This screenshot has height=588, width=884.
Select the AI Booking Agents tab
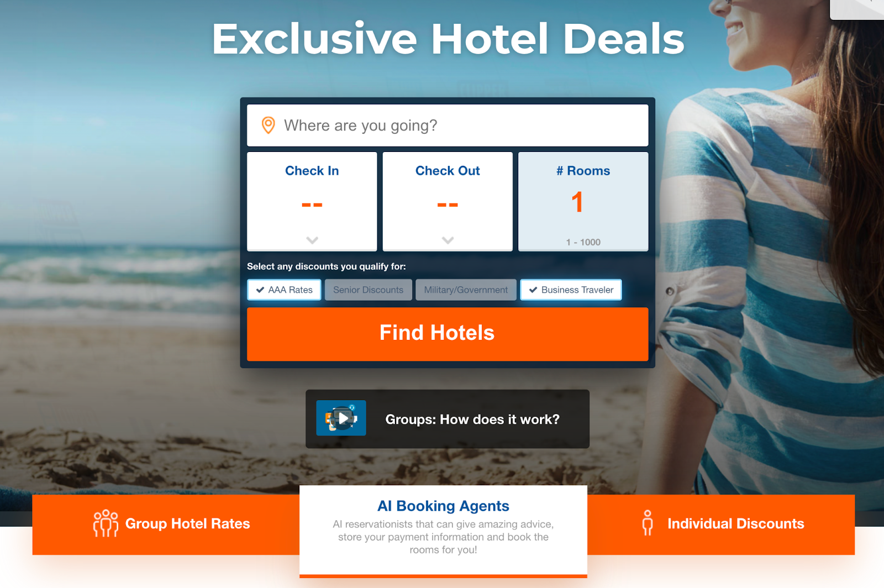coord(443,531)
